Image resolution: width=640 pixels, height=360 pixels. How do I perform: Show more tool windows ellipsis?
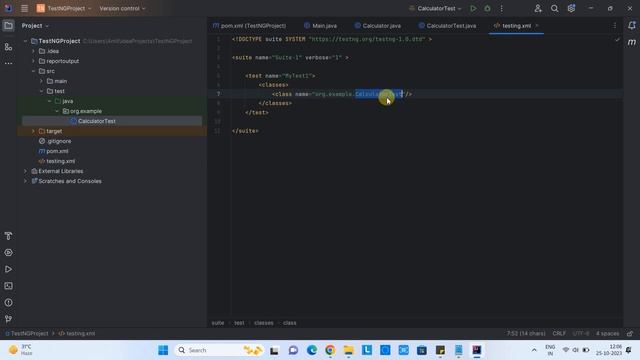coord(8,63)
